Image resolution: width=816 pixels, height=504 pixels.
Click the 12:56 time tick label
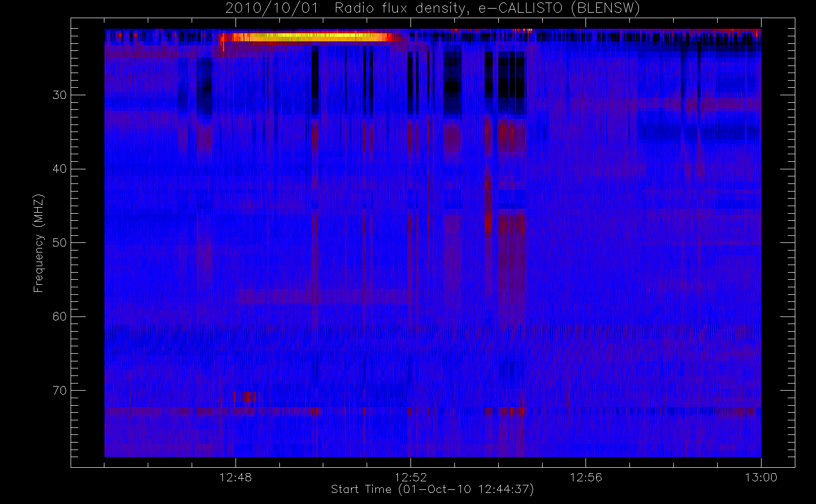click(x=586, y=477)
